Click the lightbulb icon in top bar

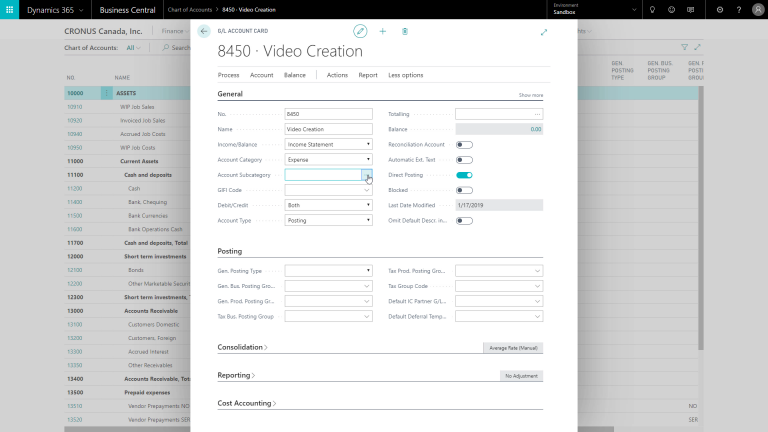tap(652, 9)
